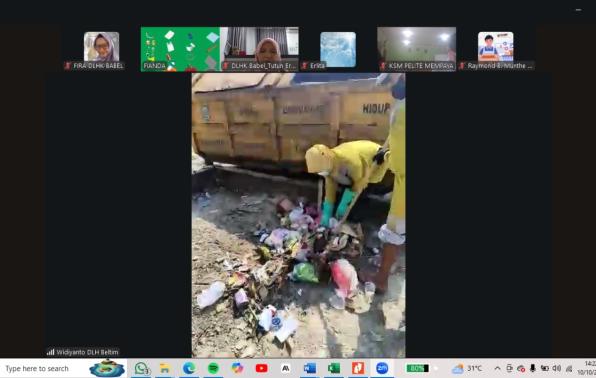Click the search highlight island image
The image size is (596, 378).
(x=107, y=368)
